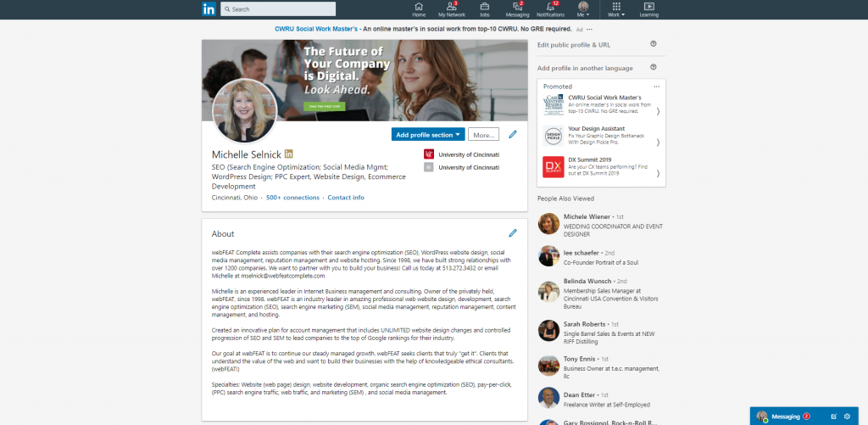868x425 pixels.
Task: Open the 500+ connections link
Action: click(292, 198)
